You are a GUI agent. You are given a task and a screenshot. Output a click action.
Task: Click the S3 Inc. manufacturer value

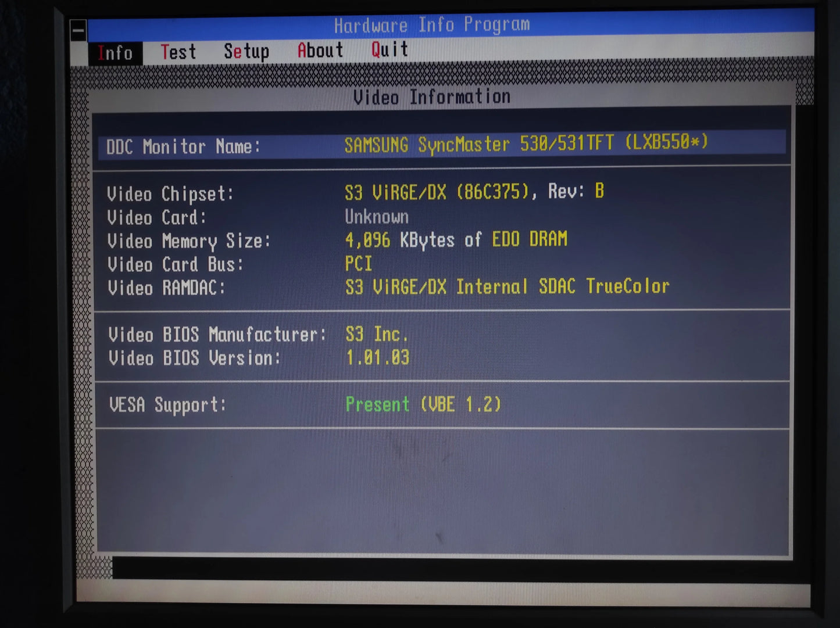click(377, 334)
